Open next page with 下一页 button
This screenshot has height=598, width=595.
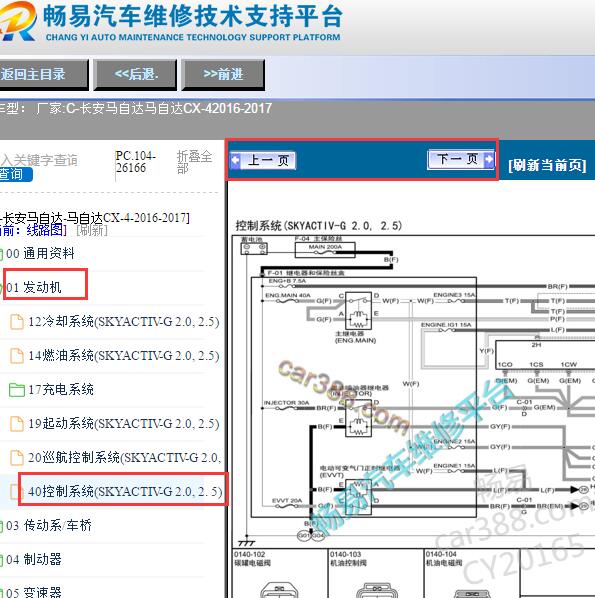pos(461,159)
